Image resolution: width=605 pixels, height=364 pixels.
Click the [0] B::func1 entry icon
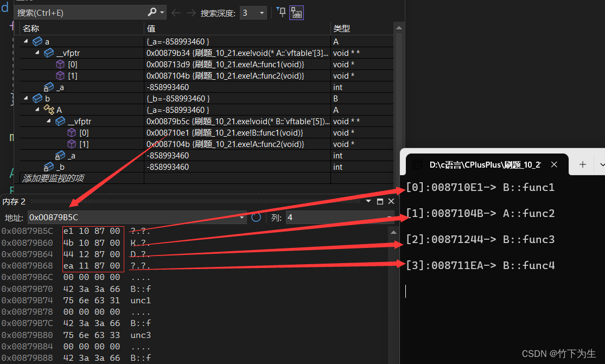click(72, 133)
